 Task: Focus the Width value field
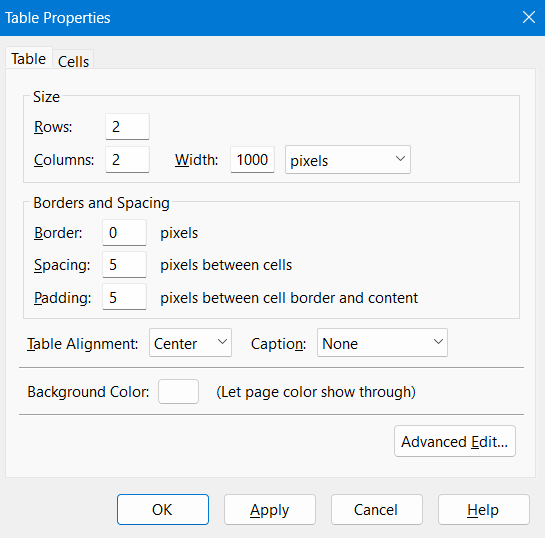[x=252, y=160]
